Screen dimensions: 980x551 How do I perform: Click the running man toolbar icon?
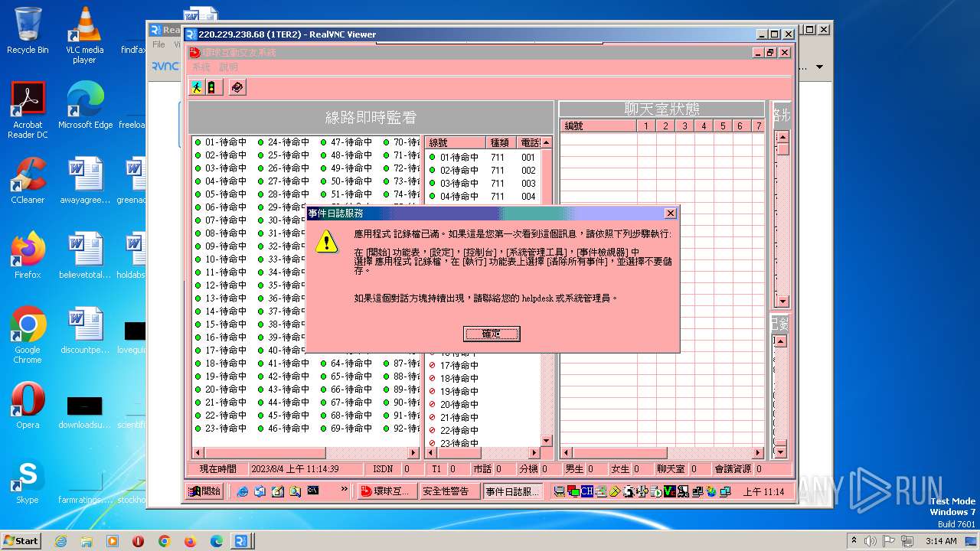click(x=197, y=87)
